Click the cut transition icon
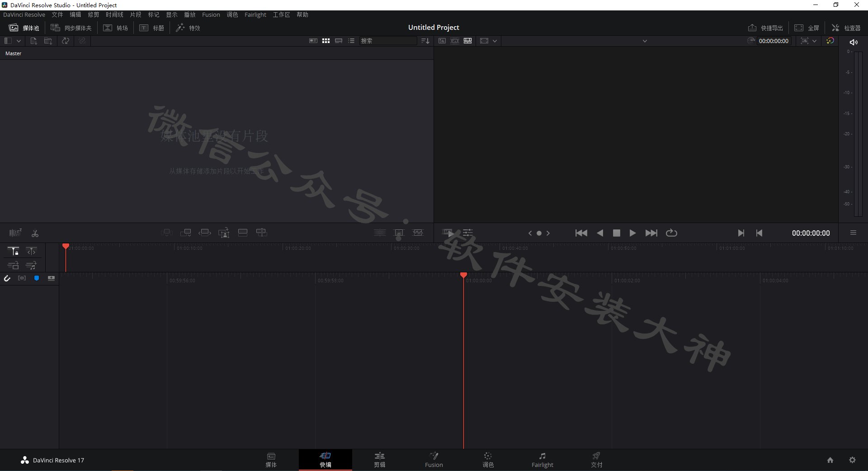The image size is (868, 471). pos(380,233)
